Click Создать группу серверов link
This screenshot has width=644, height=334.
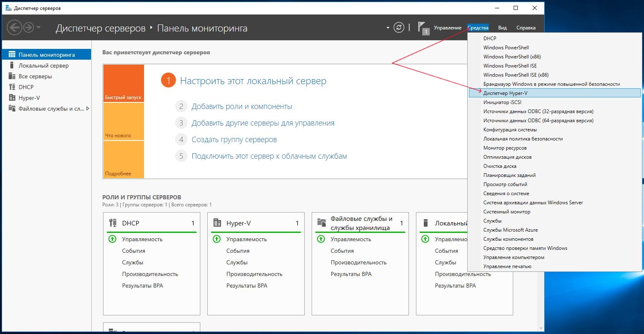[x=234, y=140]
